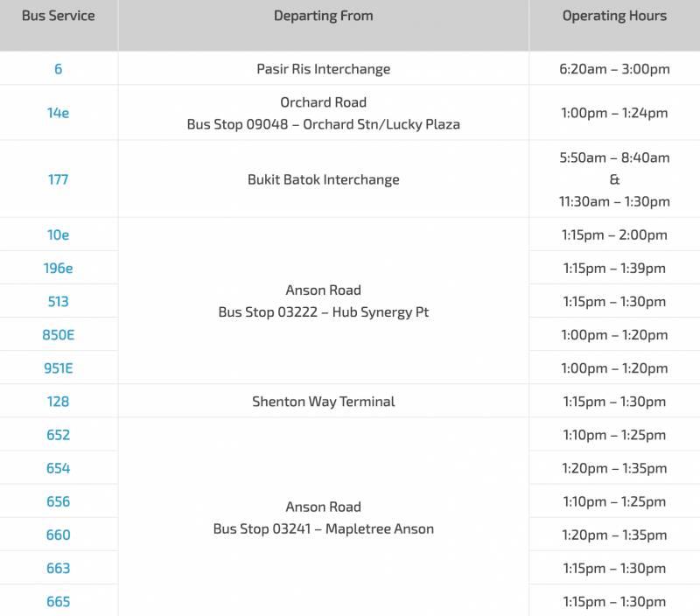Click bus service 663
Screen dimensions: 700x616
(58, 568)
